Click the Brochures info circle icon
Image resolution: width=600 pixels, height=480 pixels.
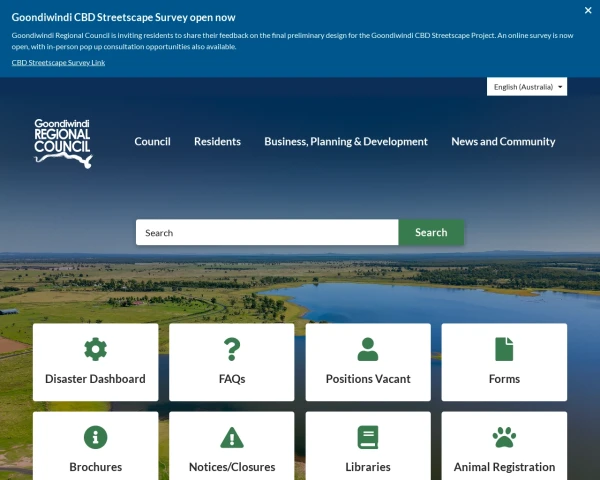95,437
